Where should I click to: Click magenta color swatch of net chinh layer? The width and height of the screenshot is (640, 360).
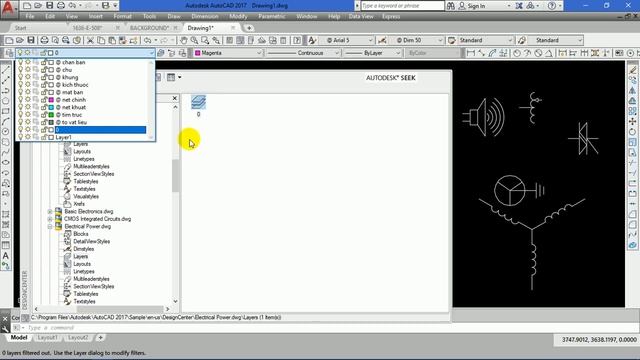click(x=51, y=100)
